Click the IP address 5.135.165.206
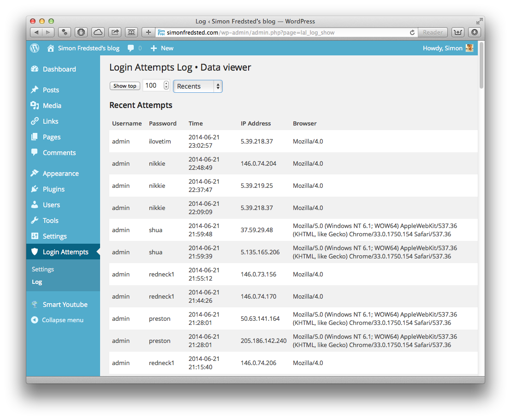 pos(260,252)
